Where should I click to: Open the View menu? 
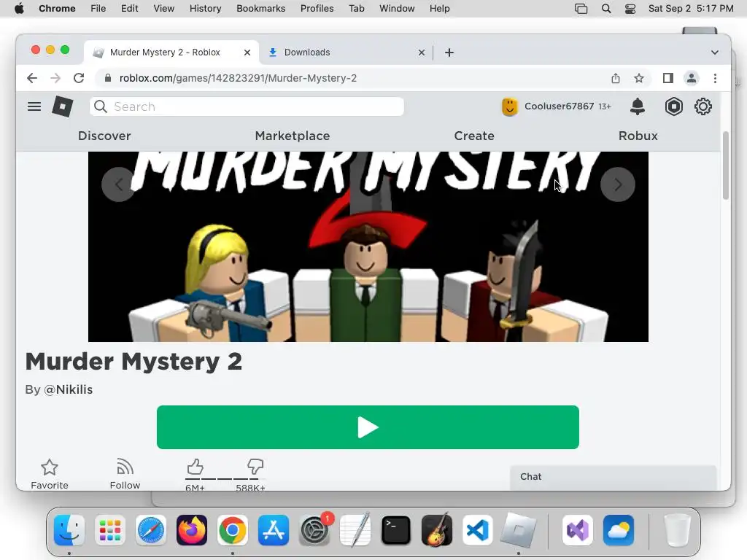coord(163,9)
